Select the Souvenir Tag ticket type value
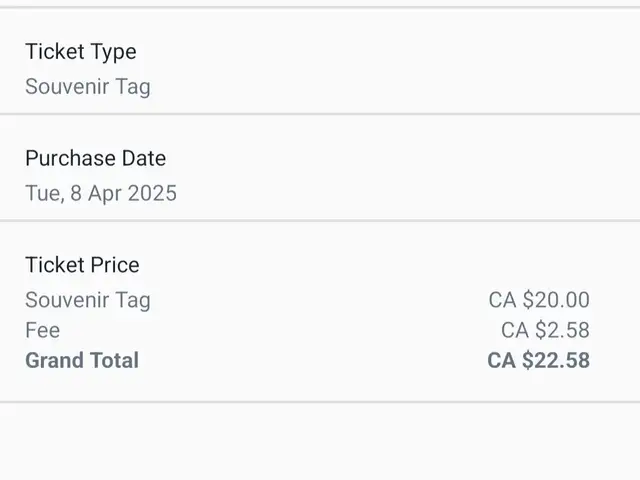The width and height of the screenshot is (640, 480). (x=88, y=87)
